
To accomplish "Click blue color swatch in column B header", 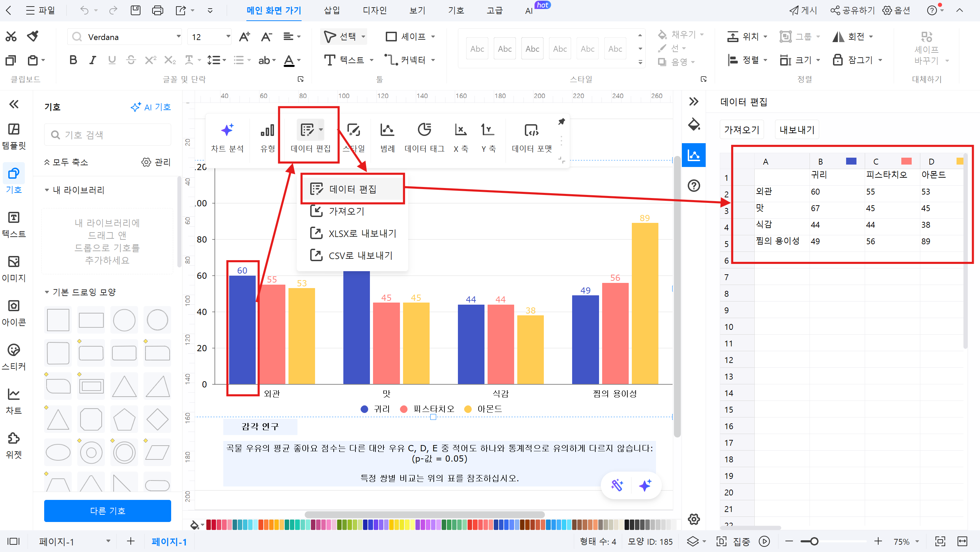I will (x=851, y=161).
